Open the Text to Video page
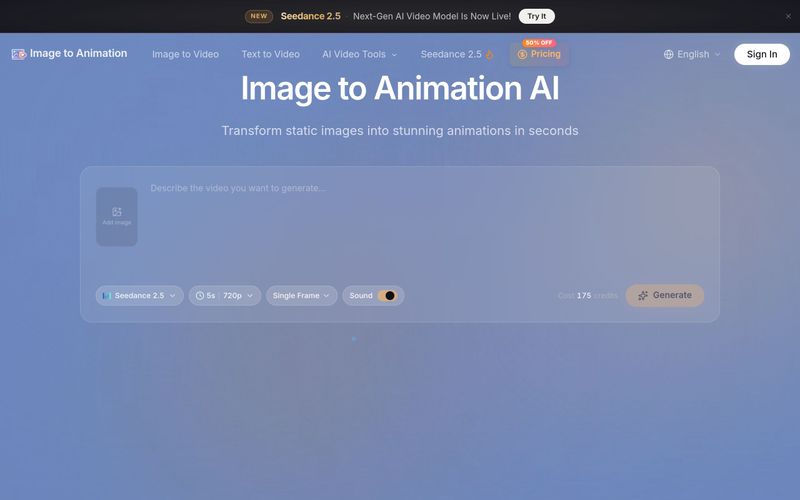Screen dimensions: 800x500 [270, 54]
